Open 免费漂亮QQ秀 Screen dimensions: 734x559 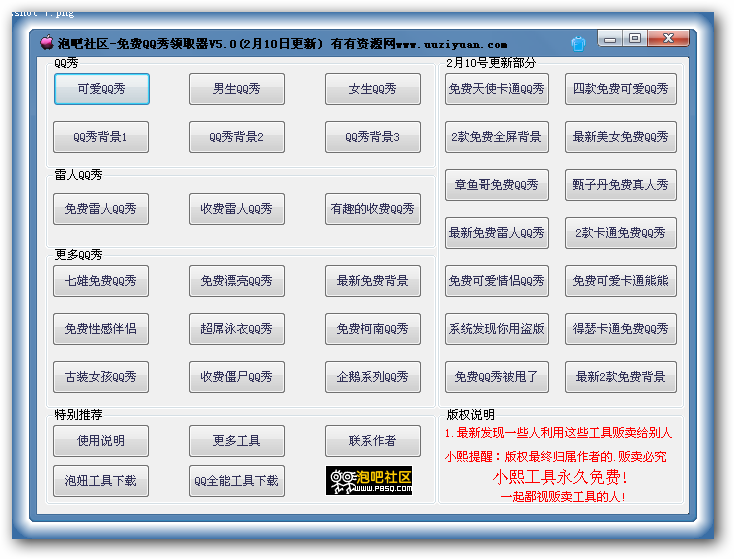coord(237,281)
